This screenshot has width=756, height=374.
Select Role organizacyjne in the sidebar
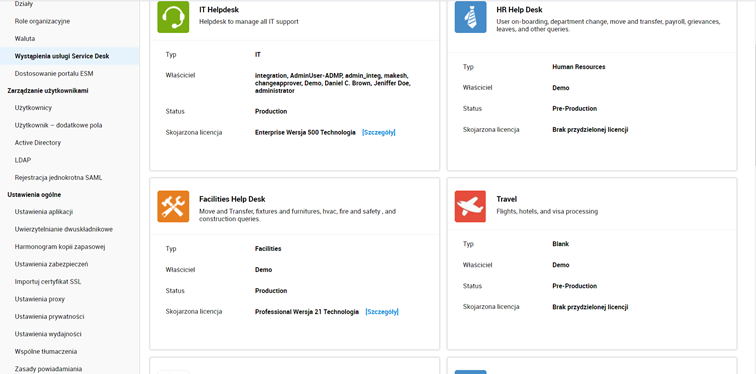(x=42, y=21)
